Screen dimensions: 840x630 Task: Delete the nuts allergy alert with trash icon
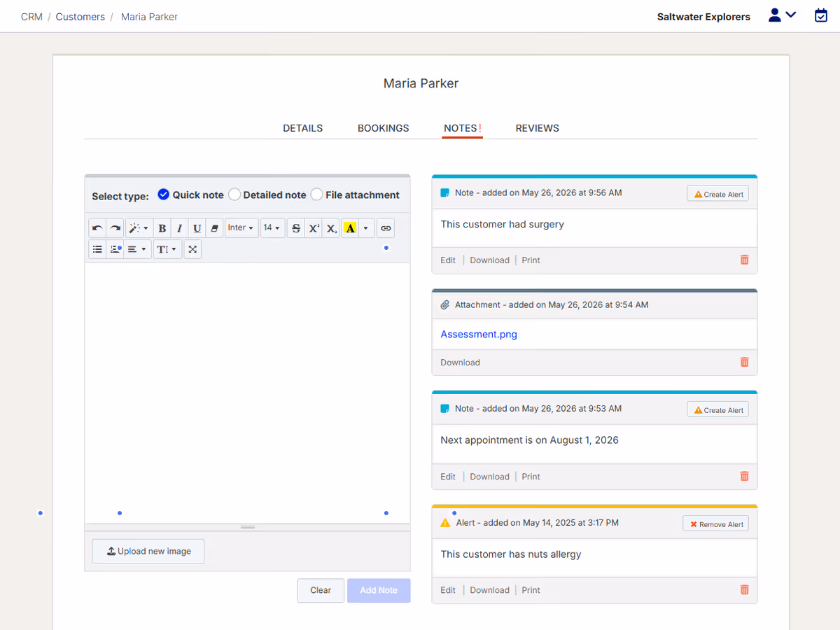(x=744, y=589)
